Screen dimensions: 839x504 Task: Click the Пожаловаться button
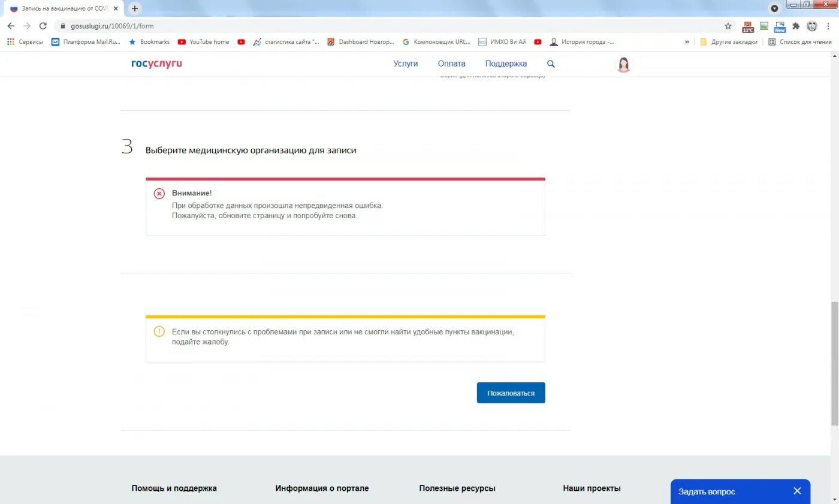511,393
